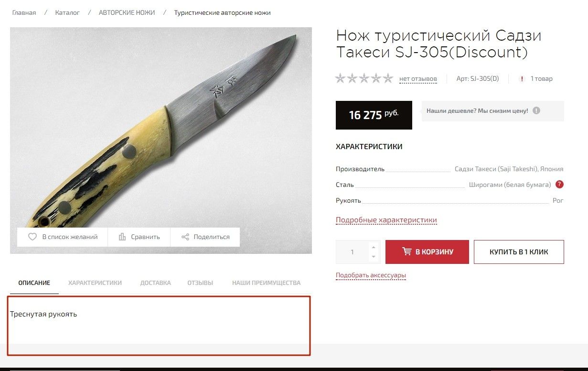Go to Каталог breadcrumb

click(x=67, y=13)
